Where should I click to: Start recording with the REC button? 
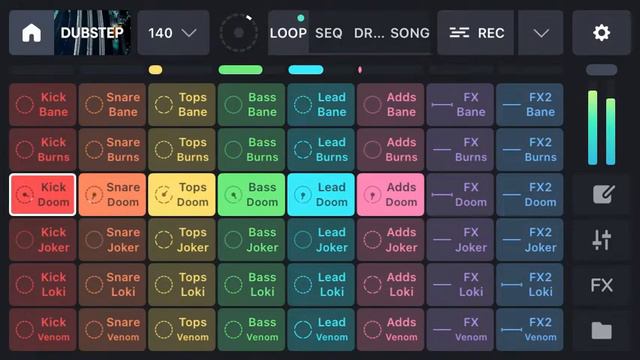click(x=476, y=33)
